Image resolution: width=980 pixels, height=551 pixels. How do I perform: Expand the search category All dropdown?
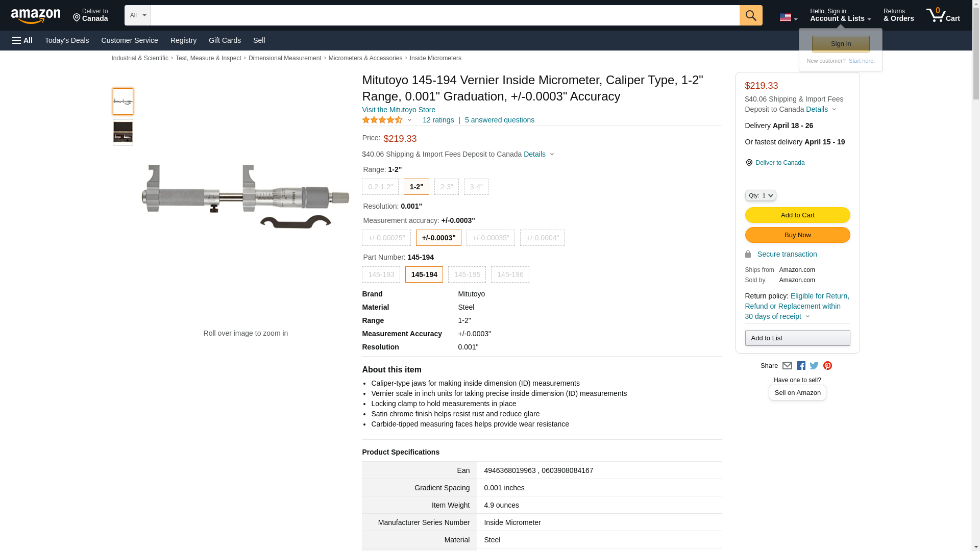pyautogui.click(x=138, y=15)
